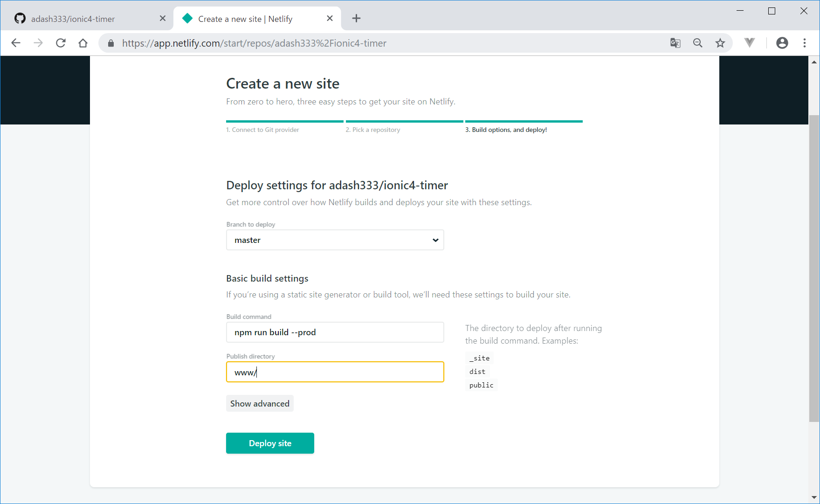This screenshot has height=504, width=820.
Task: Reload the Netlify page
Action: pyautogui.click(x=61, y=43)
